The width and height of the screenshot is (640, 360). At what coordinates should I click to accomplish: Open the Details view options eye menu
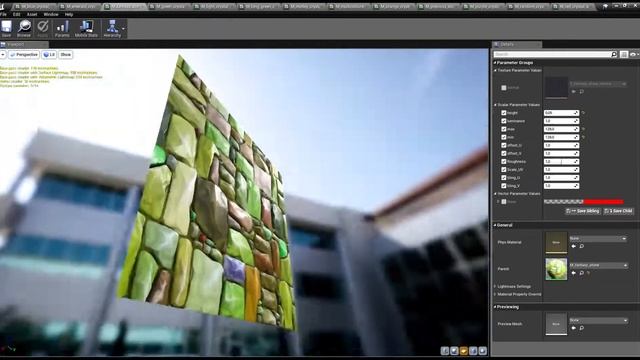(633, 54)
